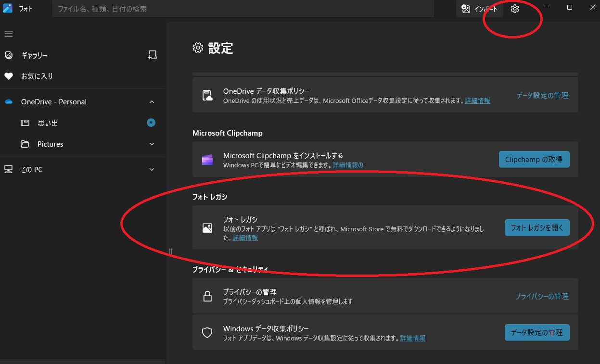The width and height of the screenshot is (600, 364).
Task: Click the sync status badge next to 思い出
Action: pyautogui.click(x=151, y=123)
